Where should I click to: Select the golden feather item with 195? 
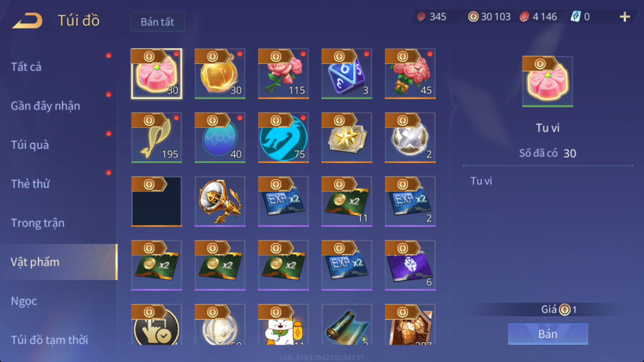[156, 138]
